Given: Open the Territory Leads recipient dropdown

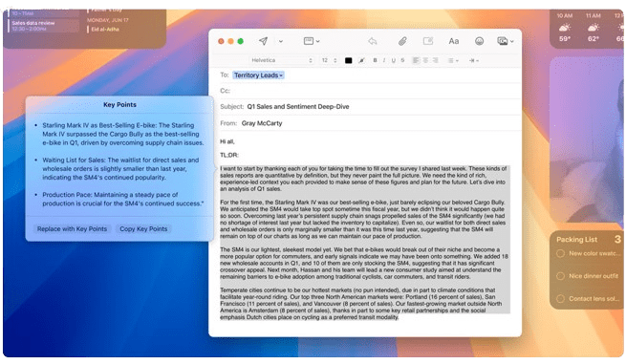Looking at the screenshot, I should (258, 75).
